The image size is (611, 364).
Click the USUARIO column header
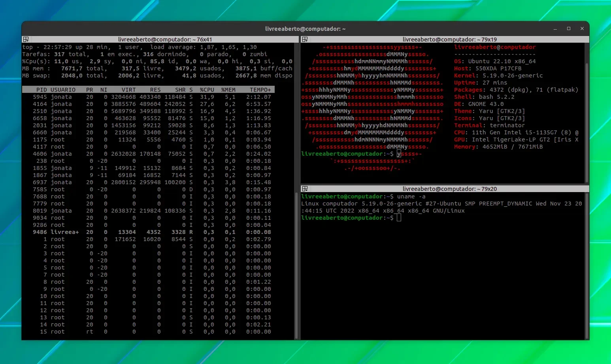pyautogui.click(x=63, y=90)
